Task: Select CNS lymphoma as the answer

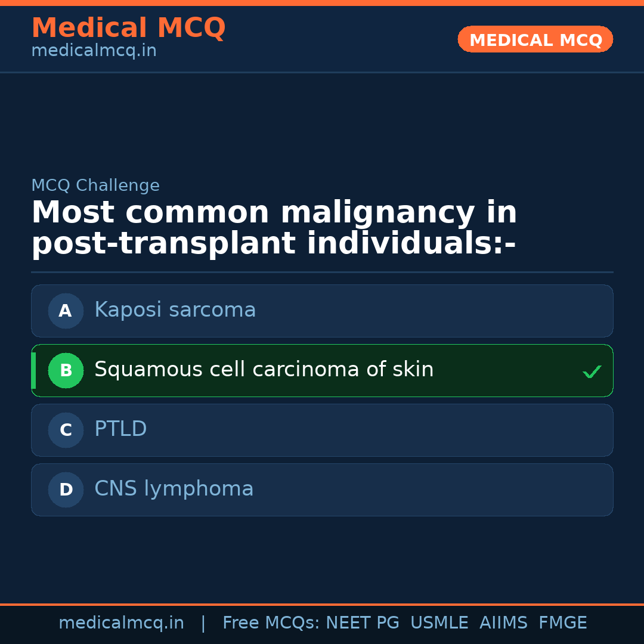Action: click(174, 489)
